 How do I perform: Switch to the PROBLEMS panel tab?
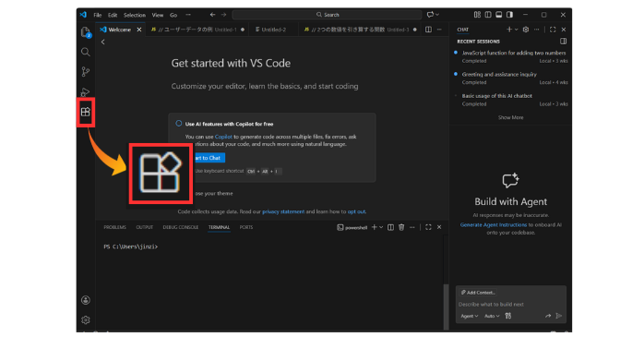(x=115, y=227)
